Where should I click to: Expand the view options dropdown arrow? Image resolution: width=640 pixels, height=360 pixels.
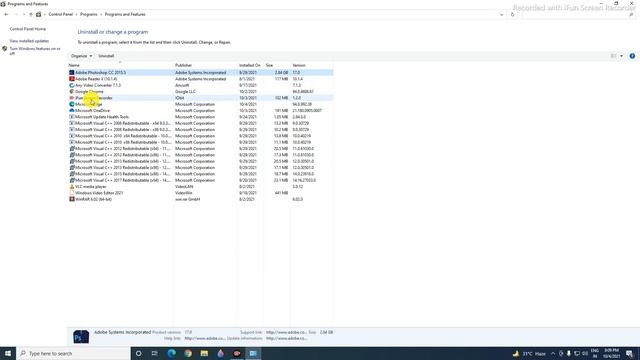(622, 56)
